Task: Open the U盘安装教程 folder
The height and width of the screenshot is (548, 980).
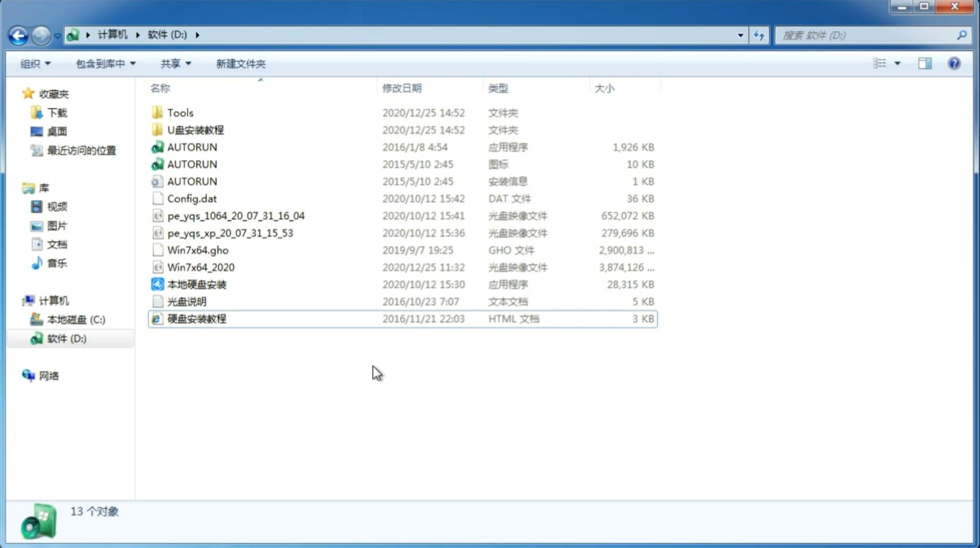Action: coord(195,129)
